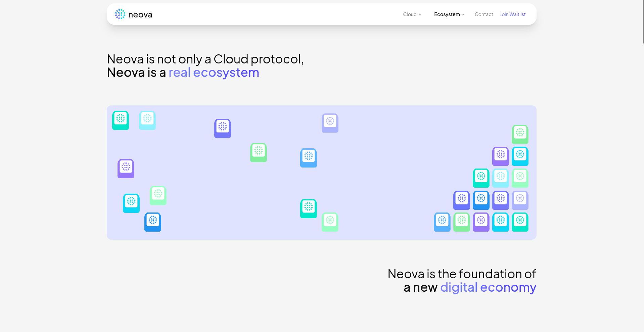
Task: Select the green tile at the pyramid's peak
Action: 520,134
